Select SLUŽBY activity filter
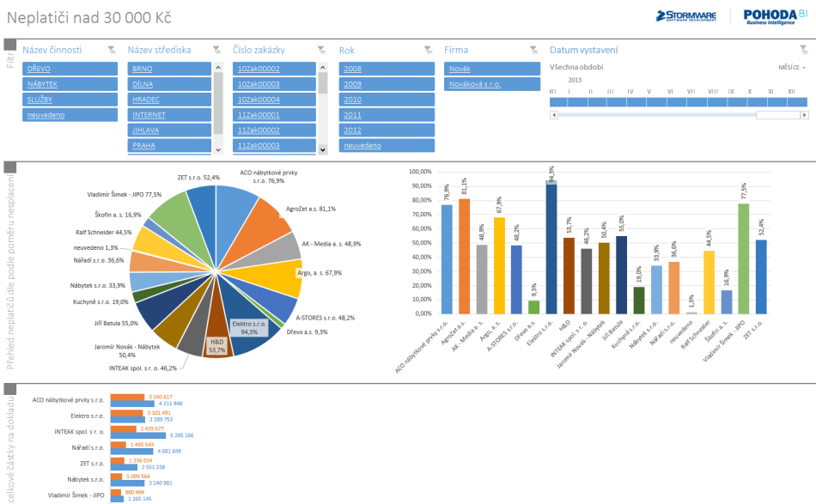This screenshot has width=816, height=504. click(x=70, y=100)
